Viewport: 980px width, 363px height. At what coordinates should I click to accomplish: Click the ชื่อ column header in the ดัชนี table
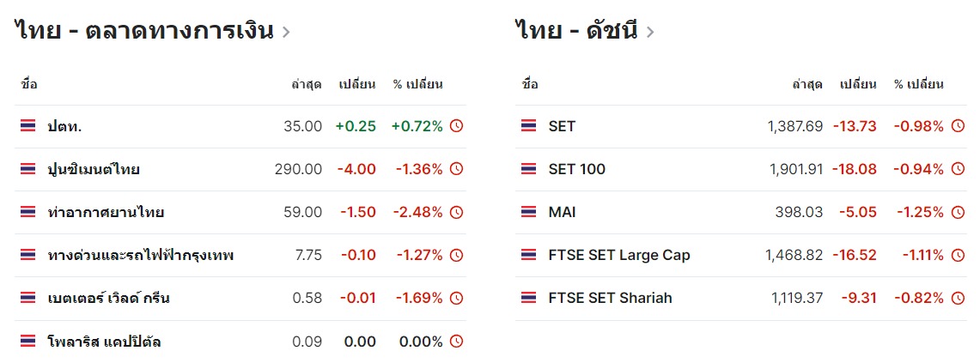[530, 84]
